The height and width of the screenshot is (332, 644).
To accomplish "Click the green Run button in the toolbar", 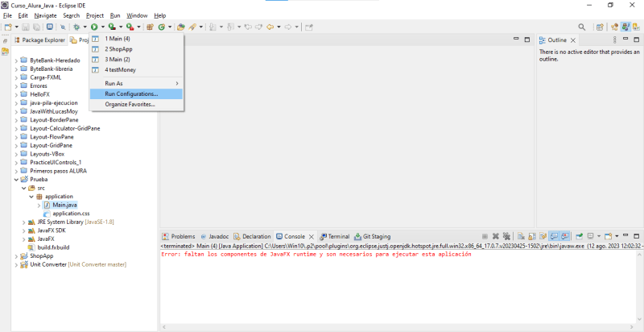I will [x=94, y=27].
